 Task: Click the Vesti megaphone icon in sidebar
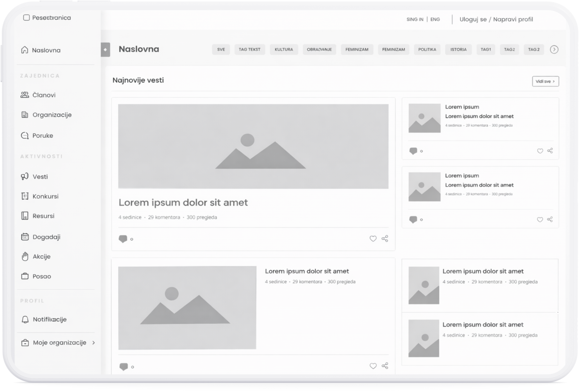(25, 176)
